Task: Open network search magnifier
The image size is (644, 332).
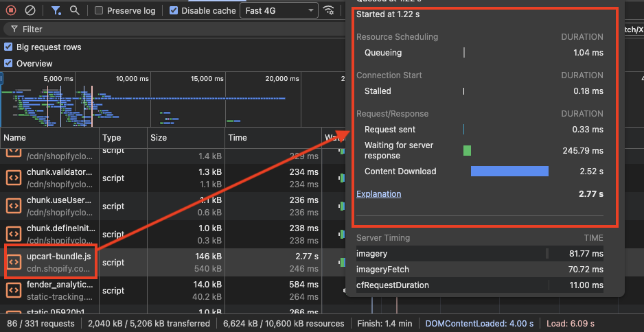Action: pyautogui.click(x=74, y=10)
